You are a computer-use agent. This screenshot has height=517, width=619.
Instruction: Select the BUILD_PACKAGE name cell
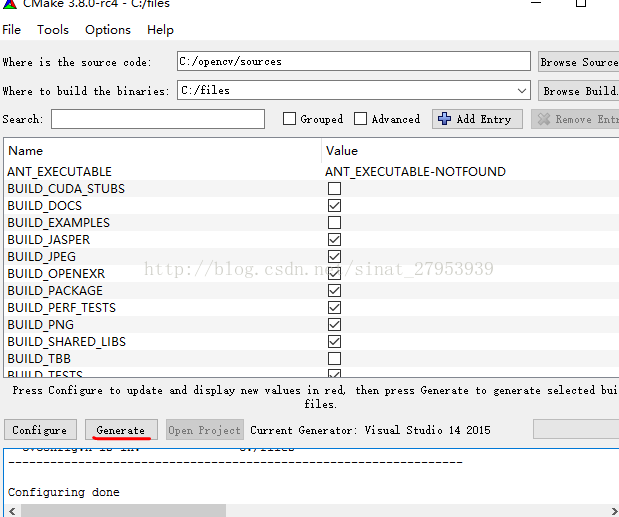tap(55, 290)
